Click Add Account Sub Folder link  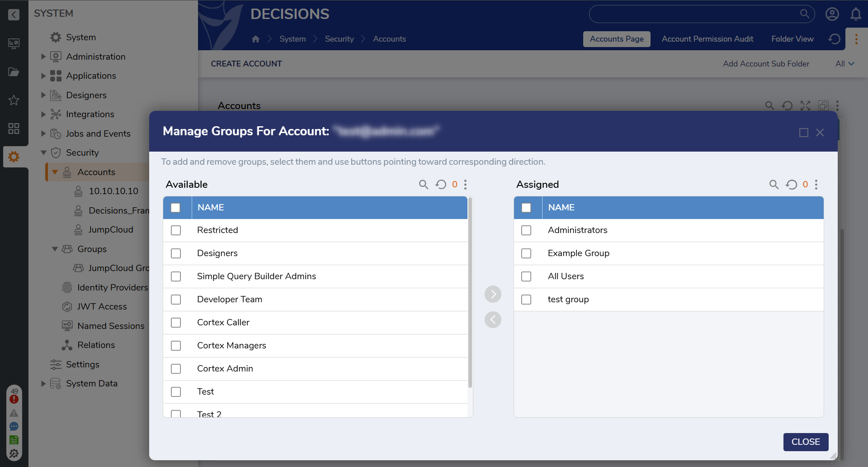766,64
